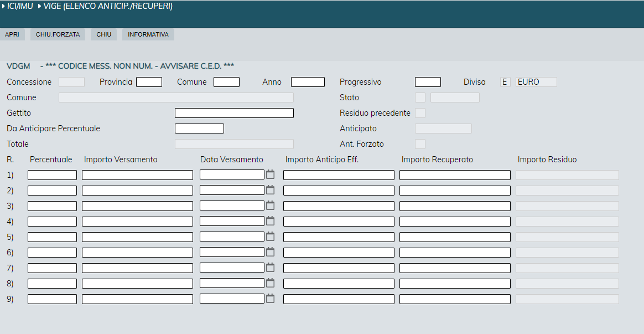Click the CHIU.FORZATA button
This screenshot has width=644, height=334.
pyautogui.click(x=58, y=34)
